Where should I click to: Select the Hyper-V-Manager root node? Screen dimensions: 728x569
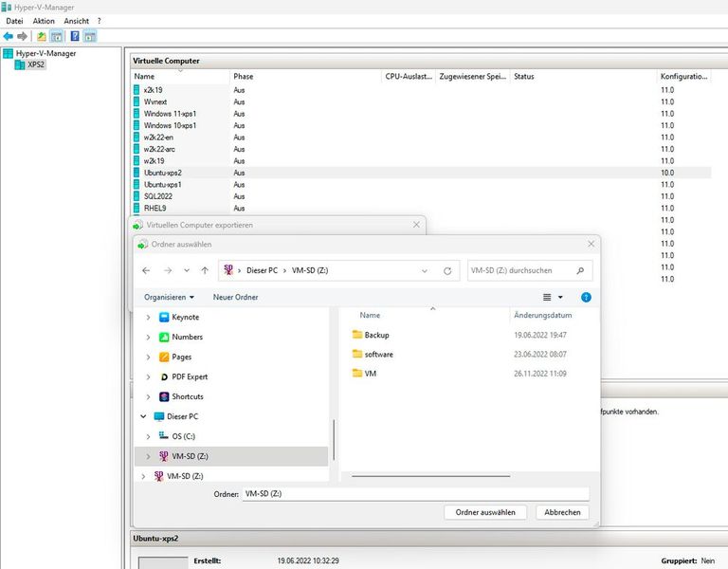45,53
